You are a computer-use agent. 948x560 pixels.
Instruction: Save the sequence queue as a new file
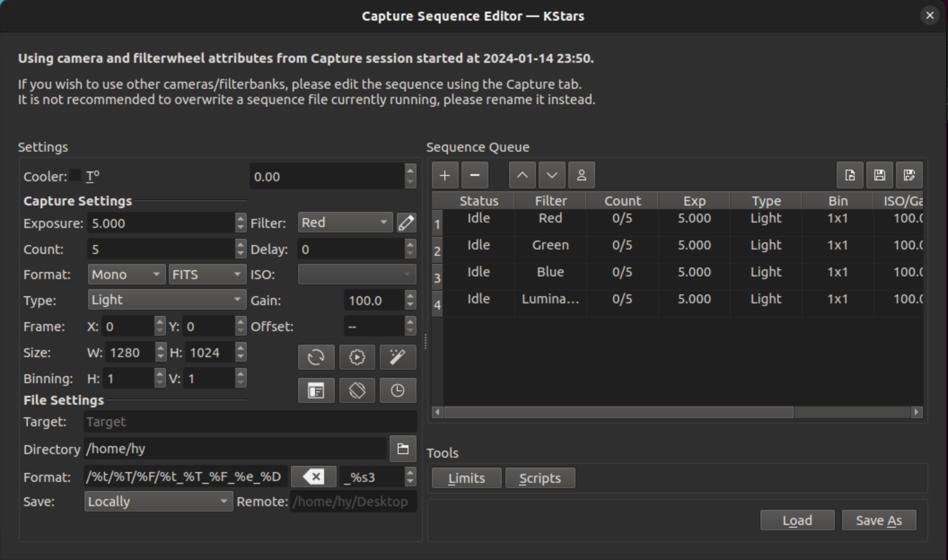pos(909,175)
